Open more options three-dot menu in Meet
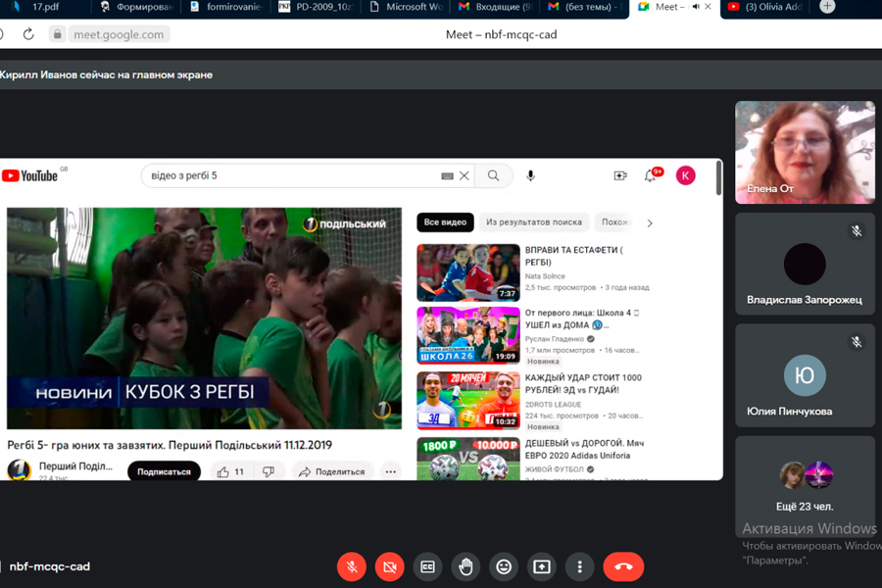Image resolution: width=882 pixels, height=588 pixels. pos(580,566)
